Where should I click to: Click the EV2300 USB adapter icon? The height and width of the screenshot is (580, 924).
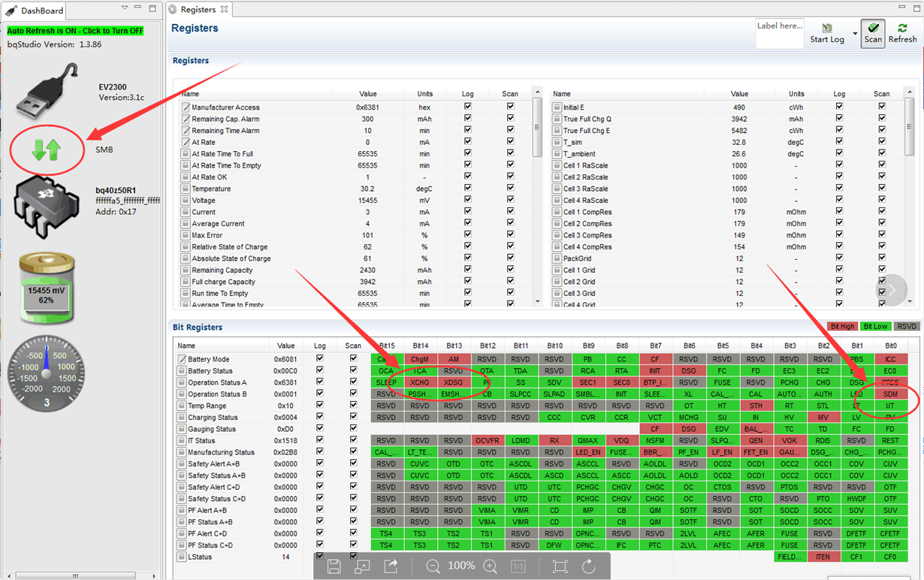[x=48, y=91]
